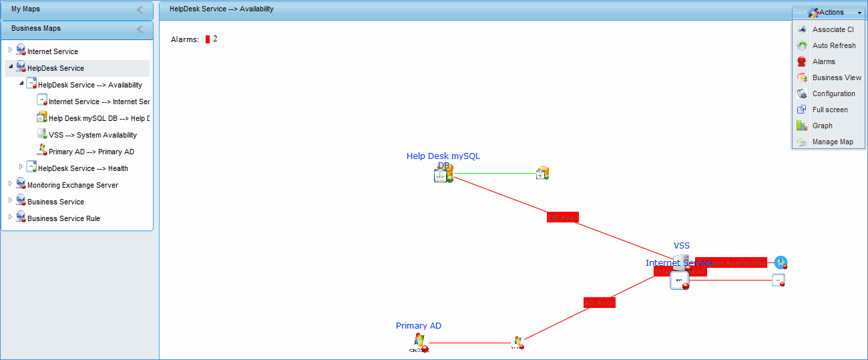Select Internet Service in Business Maps tree
868x360 pixels.
(53, 51)
